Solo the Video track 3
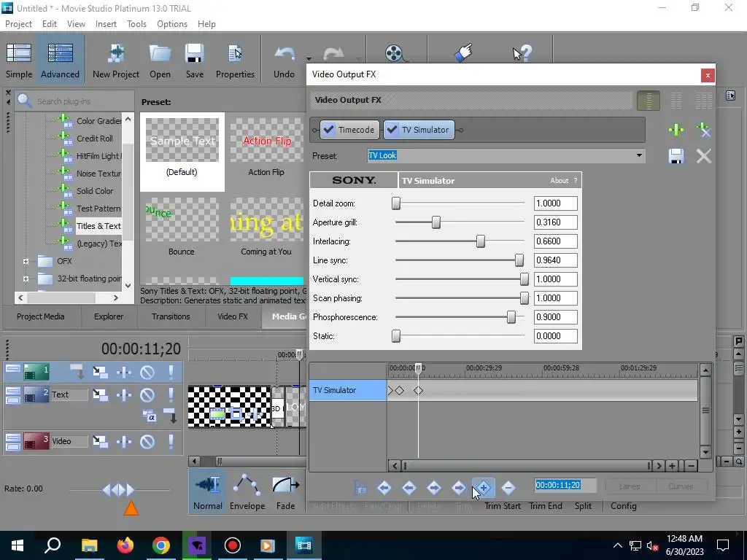The image size is (747, 560). pyautogui.click(x=171, y=442)
